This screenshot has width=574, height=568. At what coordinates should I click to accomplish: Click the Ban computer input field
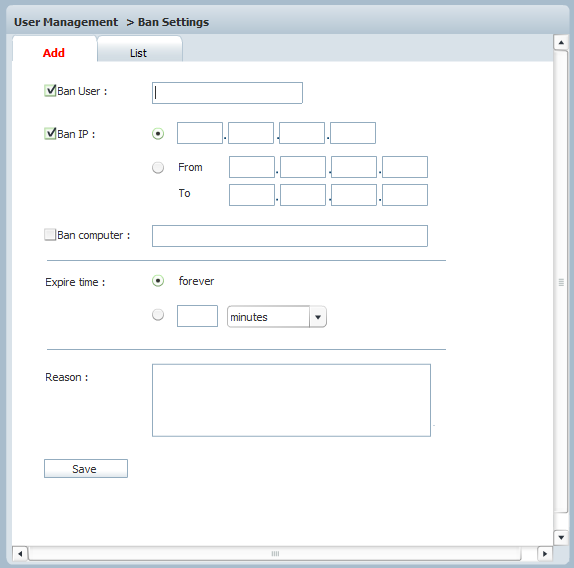290,236
